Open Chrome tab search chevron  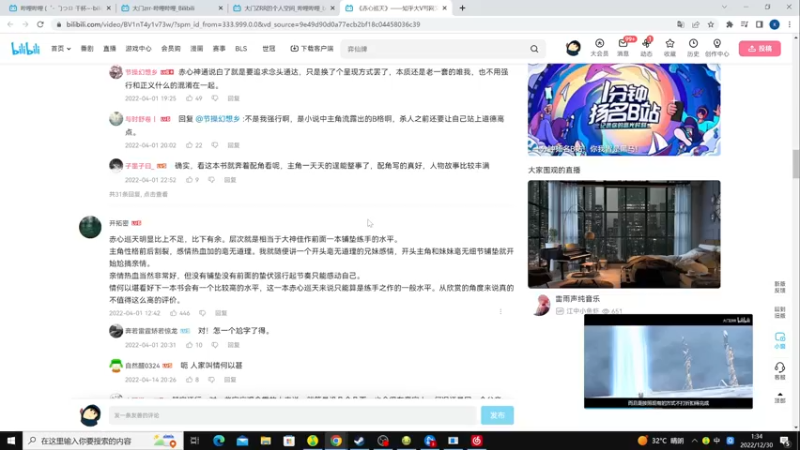point(724,7)
